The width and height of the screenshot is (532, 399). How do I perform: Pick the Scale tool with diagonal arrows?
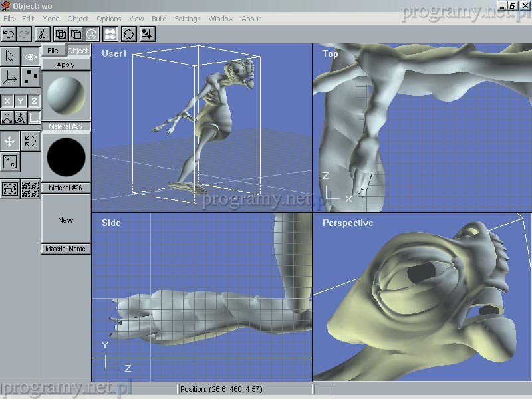click(x=10, y=162)
